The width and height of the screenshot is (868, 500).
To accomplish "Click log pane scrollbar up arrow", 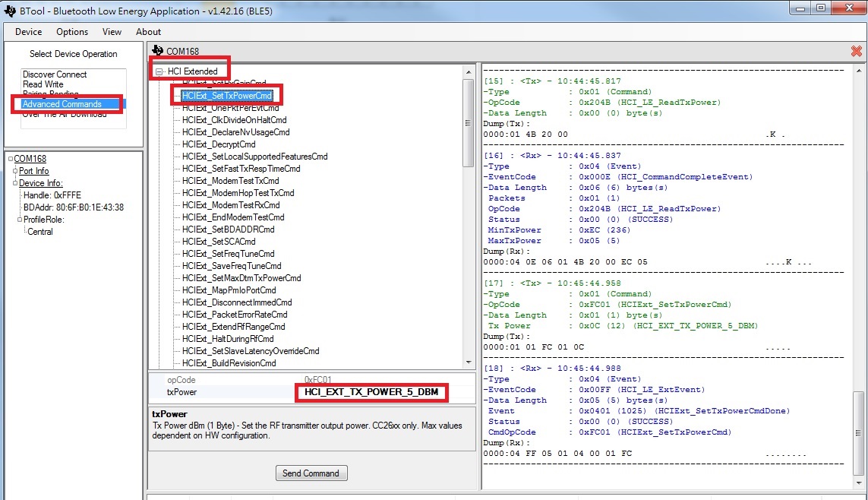I will pos(859,71).
